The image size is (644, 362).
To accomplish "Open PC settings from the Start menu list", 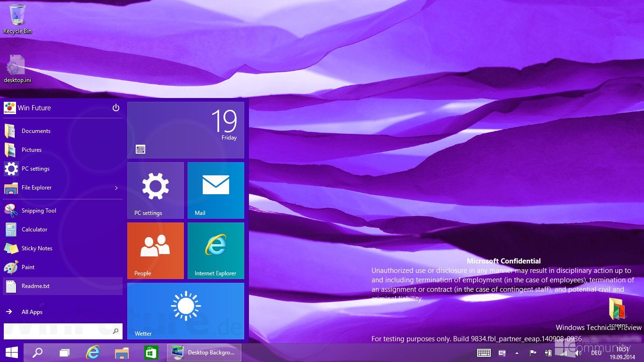I will pos(63,169).
